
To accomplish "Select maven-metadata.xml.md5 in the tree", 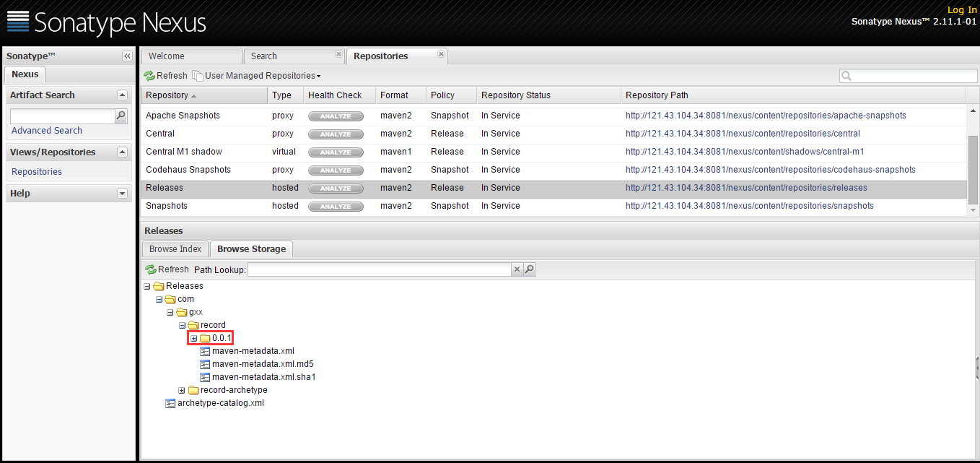I will click(x=263, y=364).
